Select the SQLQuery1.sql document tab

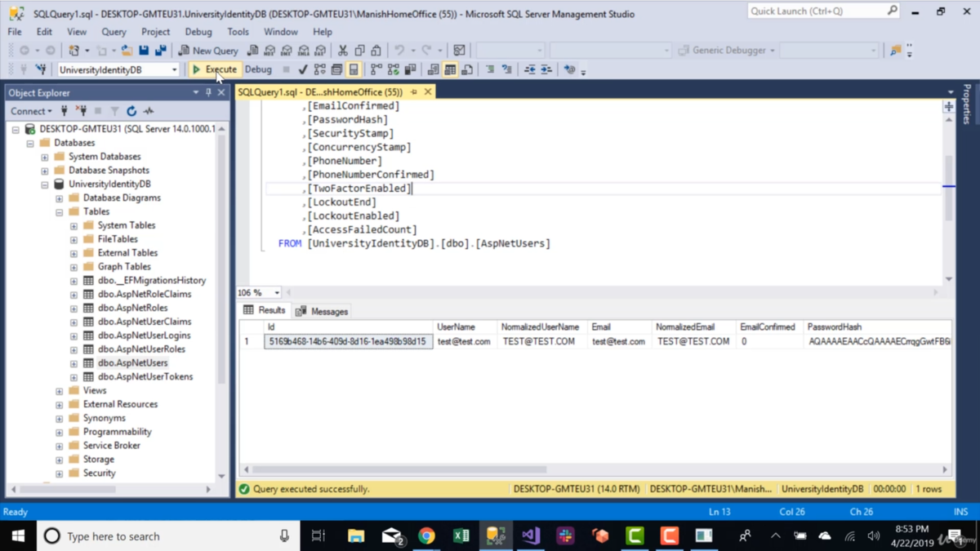point(320,92)
